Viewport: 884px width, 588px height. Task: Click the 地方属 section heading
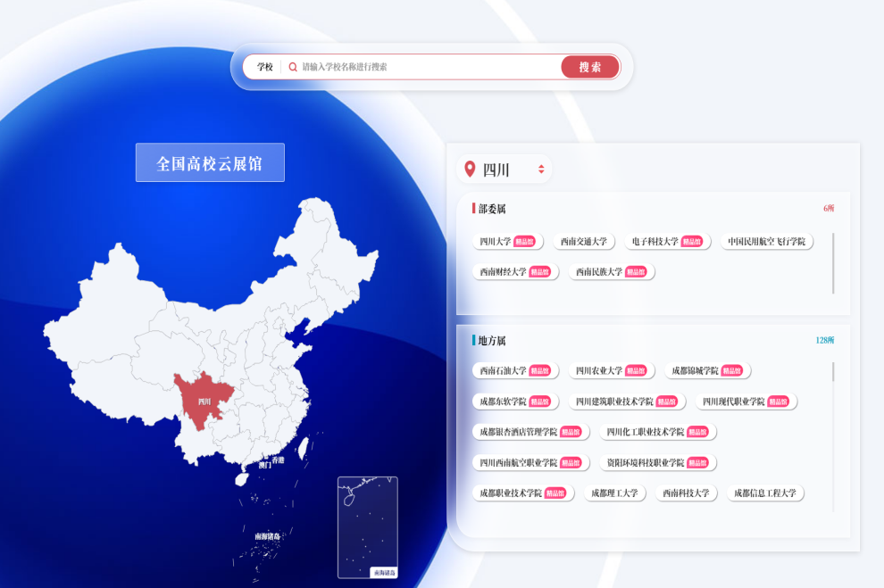(x=492, y=340)
